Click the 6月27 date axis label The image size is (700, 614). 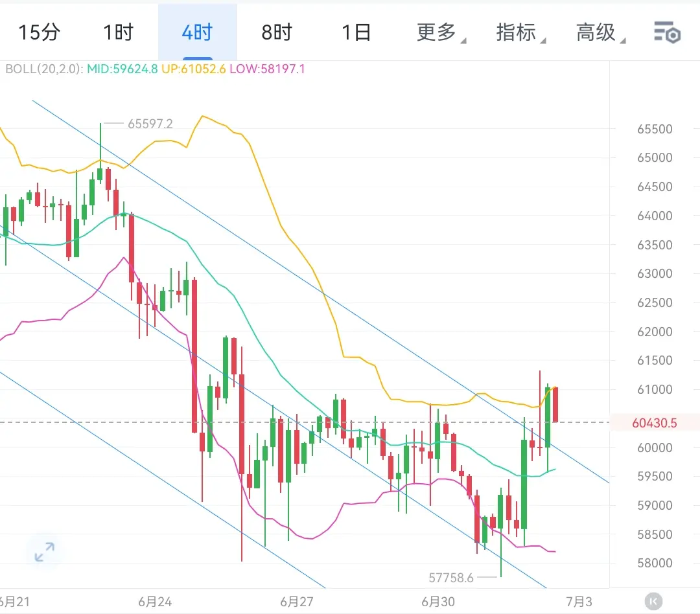click(x=297, y=602)
